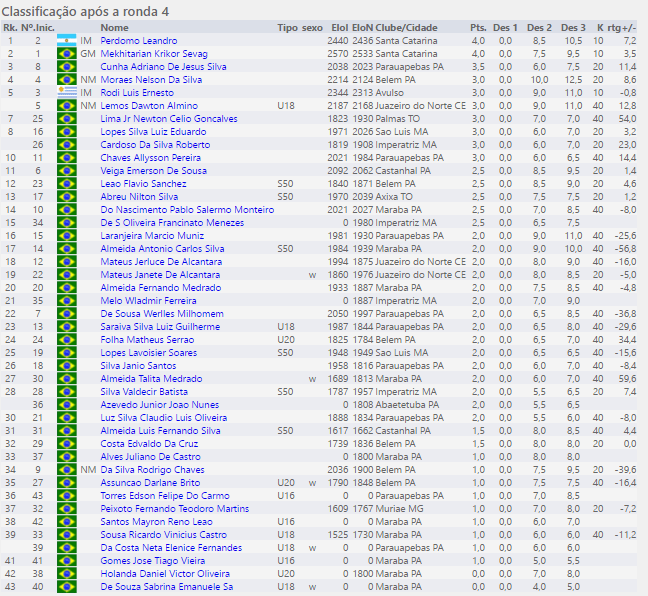View Do Nascimento Pablo Salermo Monteiro's page
The image size is (648, 596).
pyautogui.click(x=187, y=210)
